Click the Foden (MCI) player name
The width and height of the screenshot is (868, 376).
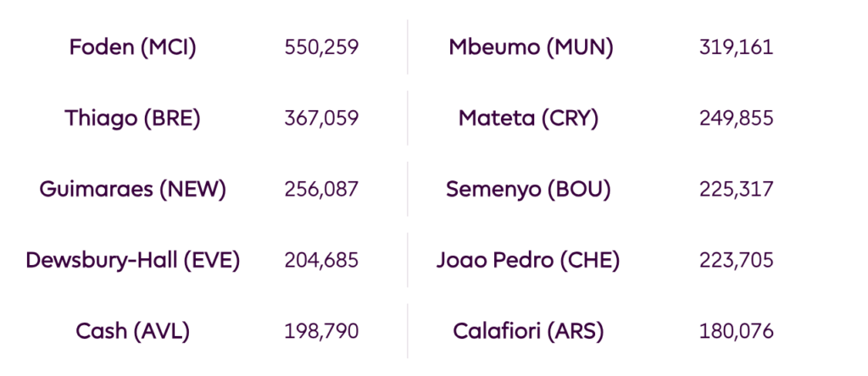tap(132, 47)
